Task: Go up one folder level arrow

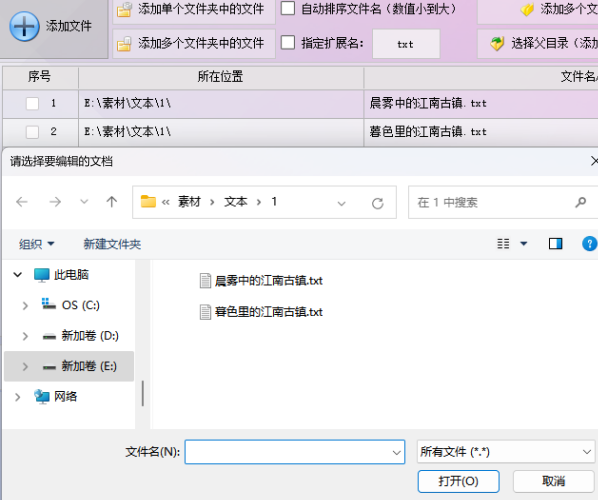Action: coord(112,202)
